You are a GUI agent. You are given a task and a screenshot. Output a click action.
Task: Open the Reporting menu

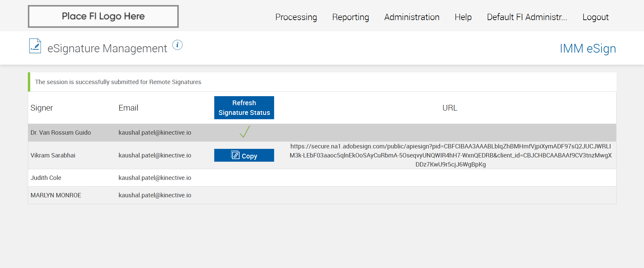coord(351,17)
